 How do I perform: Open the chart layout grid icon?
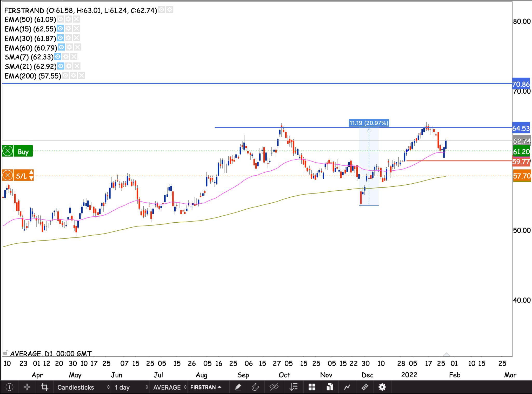tap(312, 387)
